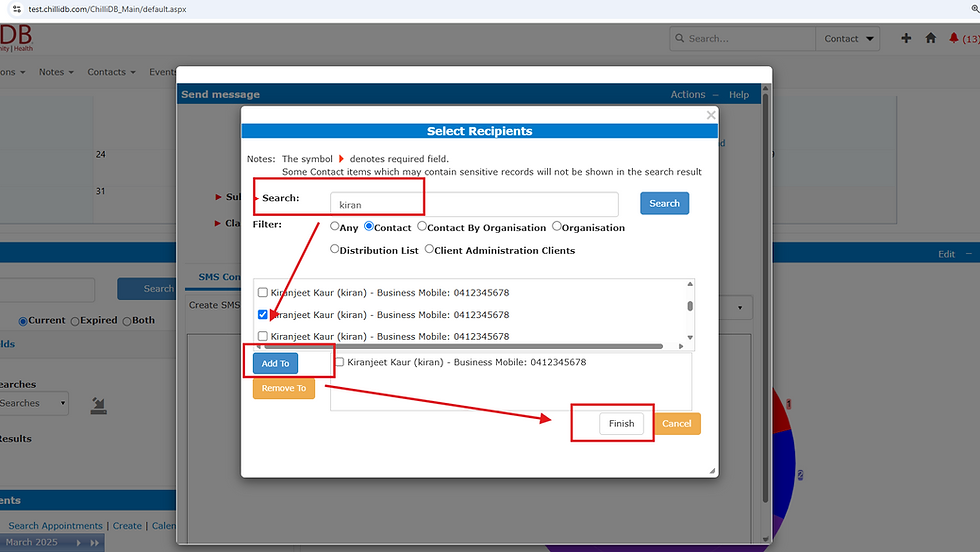Select Client Administration Clients radio button
980x552 pixels.
[429, 249]
